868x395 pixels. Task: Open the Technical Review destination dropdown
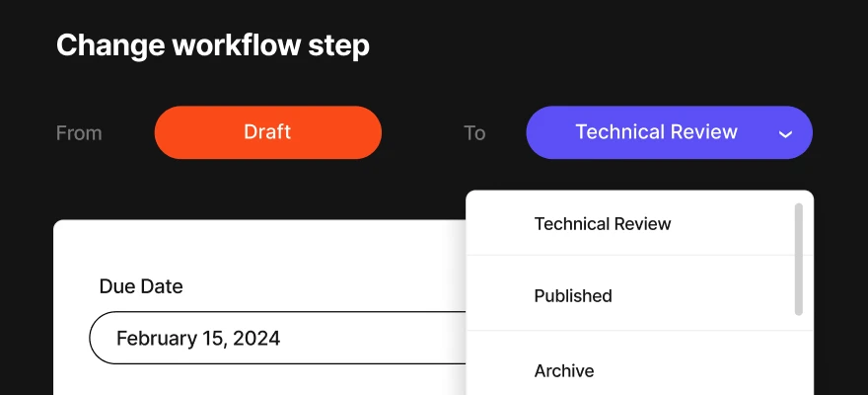pyautogui.click(x=656, y=132)
